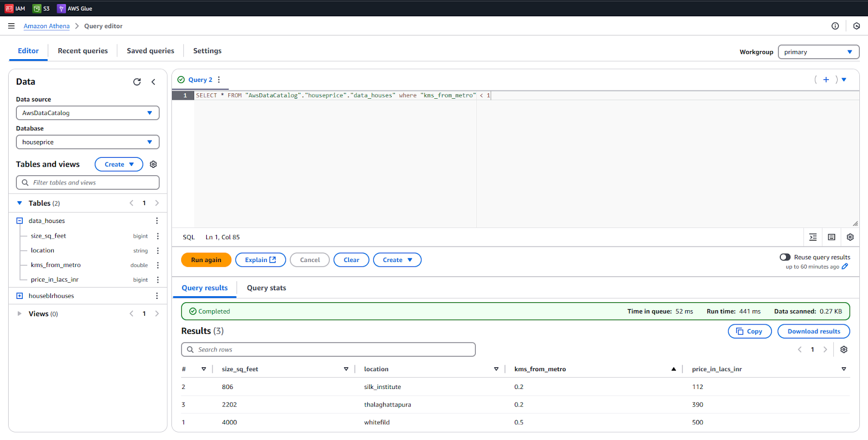Add a new query tab
Image resolution: width=868 pixels, height=440 pixels.
point(826,80)
